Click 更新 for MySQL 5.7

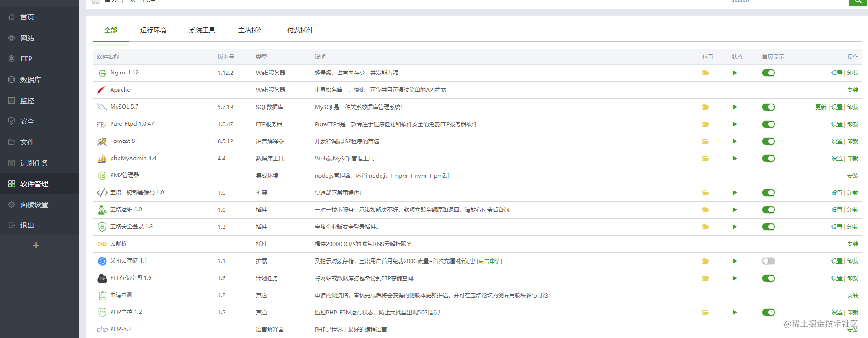pos(821,107)
